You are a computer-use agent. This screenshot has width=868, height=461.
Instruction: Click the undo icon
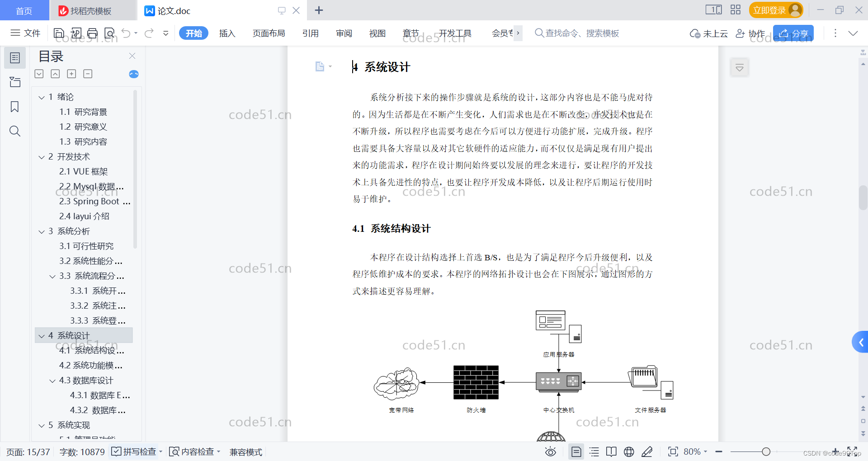[x=126, y=33]
